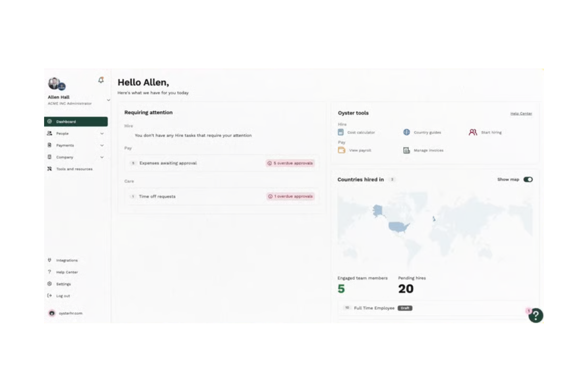Click the oysterhr.com logo icon
Viewport: 588px width, 392px height.
point(52,313)
